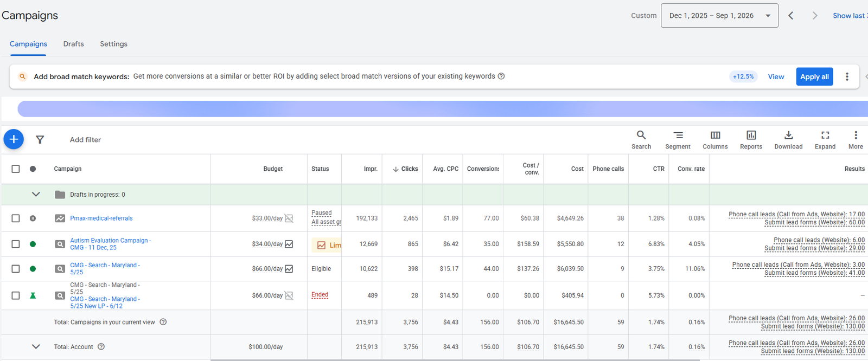Viewport: 868px width, 361px height.
Task: Click green status dot of CMG Maryland 5/25 campaign
Action: point(33,269)
